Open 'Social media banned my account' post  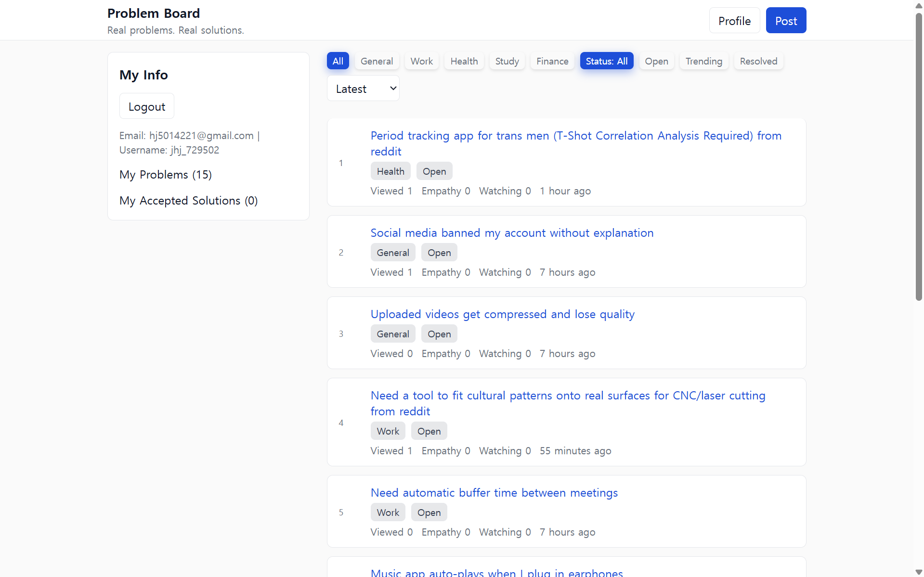[x=512, y=233]
